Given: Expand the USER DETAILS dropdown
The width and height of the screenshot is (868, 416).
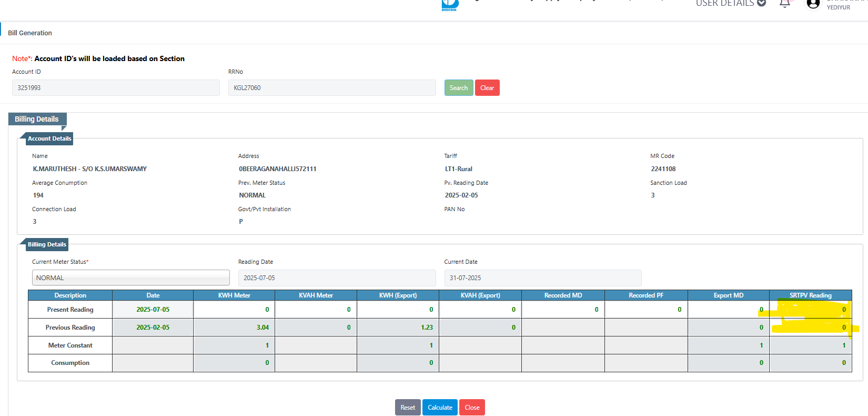Looking at the screenshot, I should (x=730, y=4).
